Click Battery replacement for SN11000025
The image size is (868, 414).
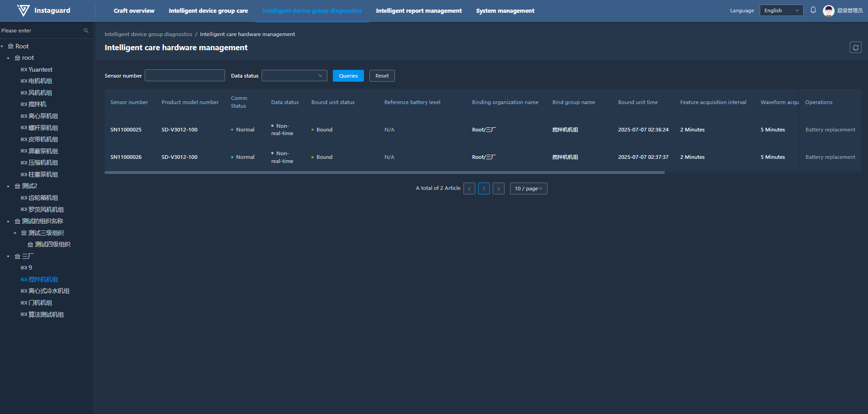coord(830,130)
